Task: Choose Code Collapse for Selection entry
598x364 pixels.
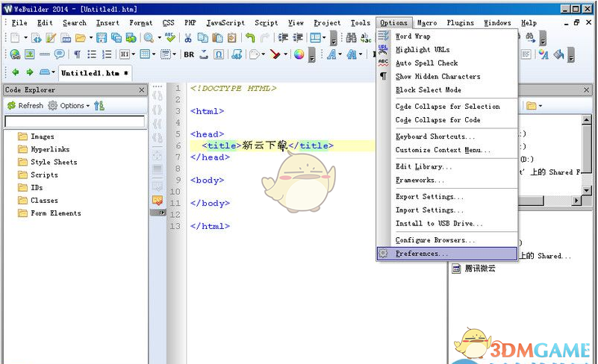Action: coord(447,107)
